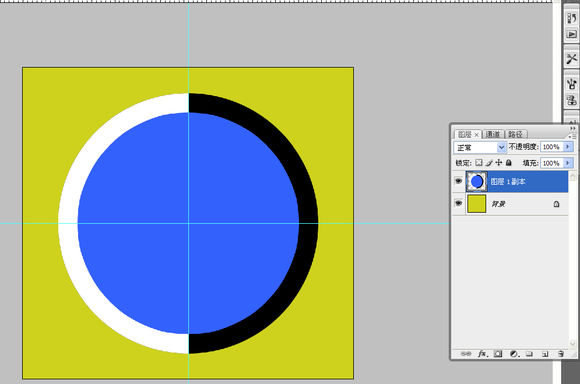Select the 图层 1 副本 layer name

point(508,182)
